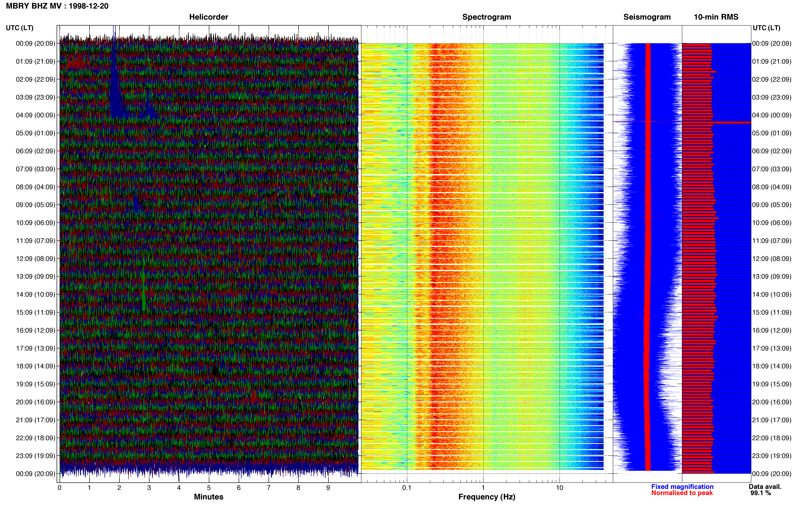Click the left time label '18:09 (14:09)'
This screenshot has height=508, width=812.
point(36,366)
